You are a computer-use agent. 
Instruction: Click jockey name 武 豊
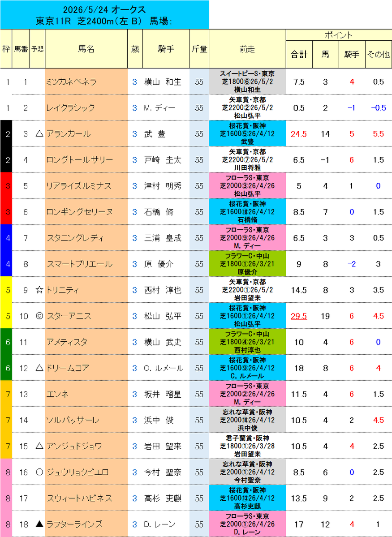coord(155,134)
